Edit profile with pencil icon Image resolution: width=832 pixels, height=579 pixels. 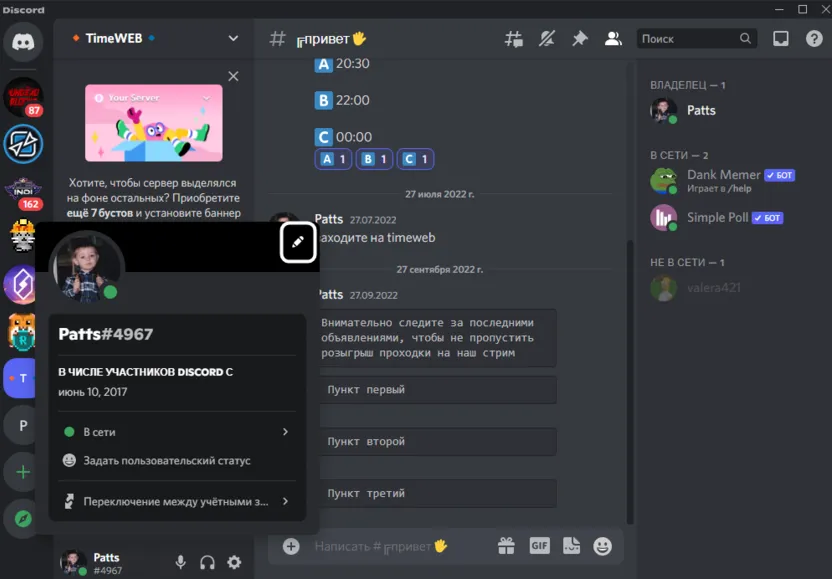pyautogui.click(x=298, y=243)
